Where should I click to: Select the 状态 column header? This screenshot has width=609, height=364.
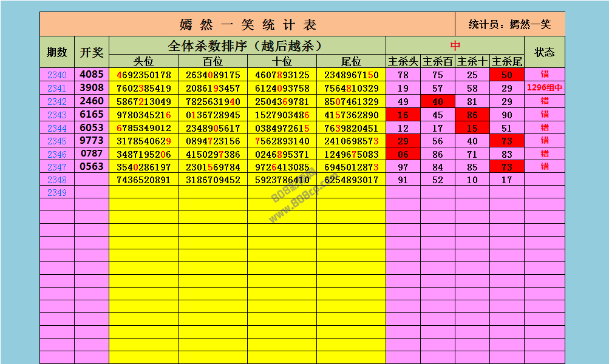tap(545, 52)
